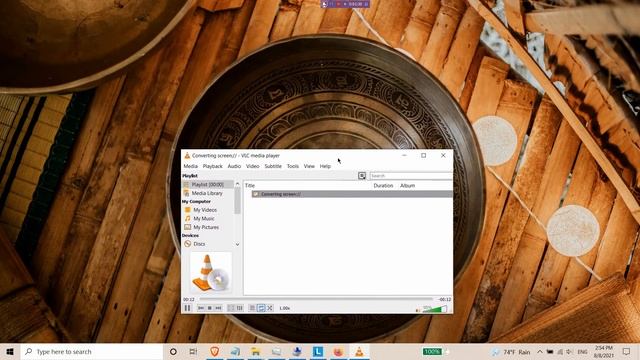Open My Pictures in sidebar
The width and height of the screenshot is (640, 360).
(x=206, y=227)
